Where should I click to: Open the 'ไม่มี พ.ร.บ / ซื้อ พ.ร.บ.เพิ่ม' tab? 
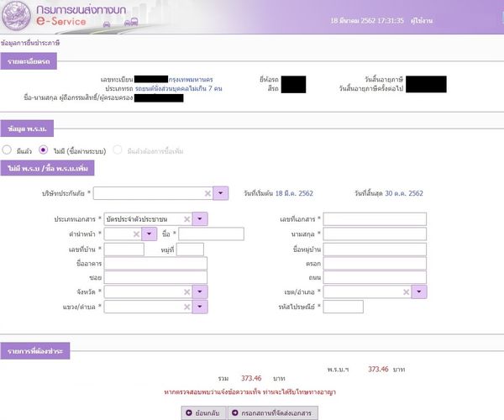point(47,169)
